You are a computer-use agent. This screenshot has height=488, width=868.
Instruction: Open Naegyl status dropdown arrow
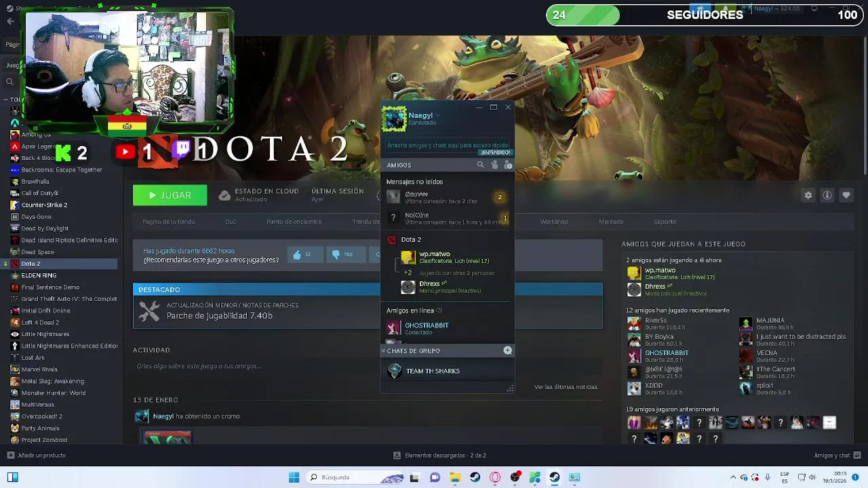tap(438, 116)
